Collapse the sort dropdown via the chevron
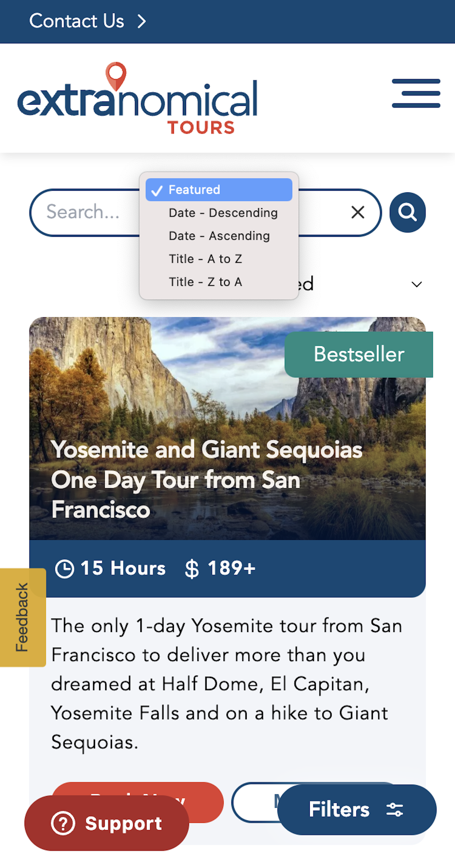 [x=417, y=284]
